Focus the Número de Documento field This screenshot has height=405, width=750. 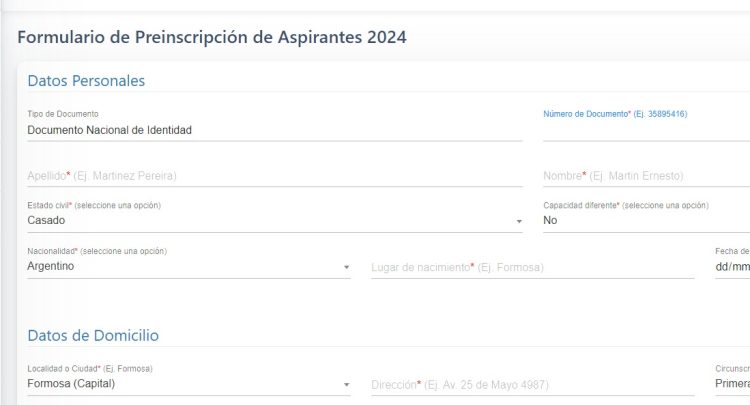click(x=645, y=130)
